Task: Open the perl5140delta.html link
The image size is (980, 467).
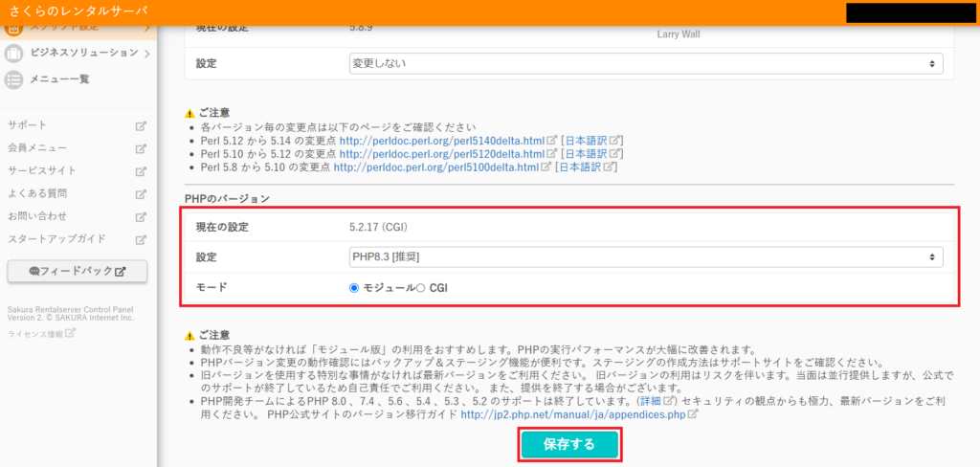Action: 442,140
